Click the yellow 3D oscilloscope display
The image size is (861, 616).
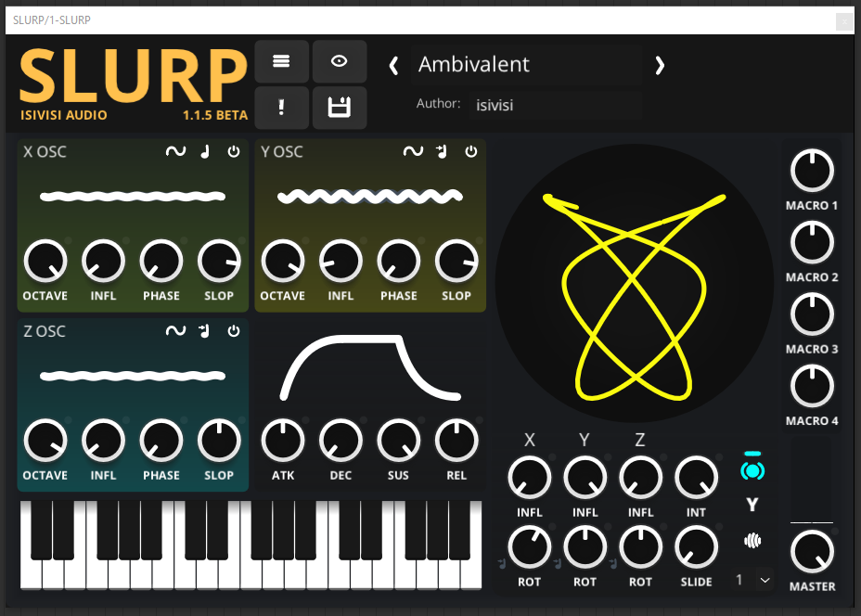(x=635, y=283)
